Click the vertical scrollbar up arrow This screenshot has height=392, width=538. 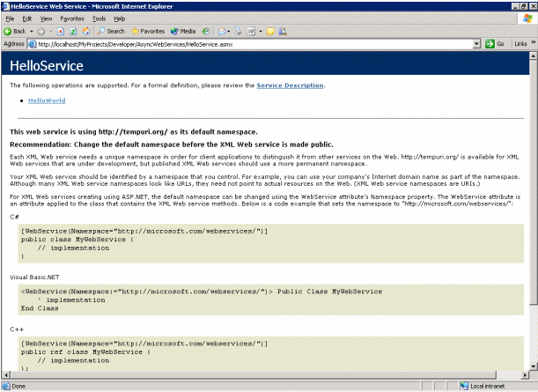tap(533, 55)
